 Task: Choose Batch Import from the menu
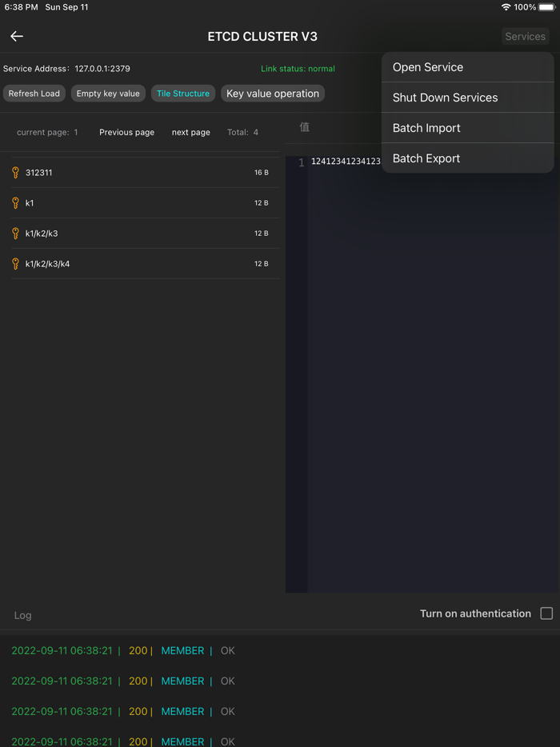pyautogui.click(x=468, y=128)
